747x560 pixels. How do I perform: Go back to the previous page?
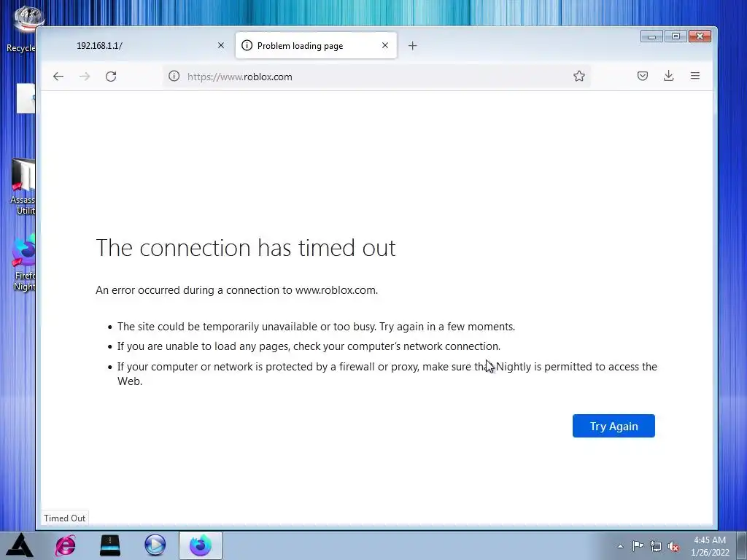click(58, 76)
